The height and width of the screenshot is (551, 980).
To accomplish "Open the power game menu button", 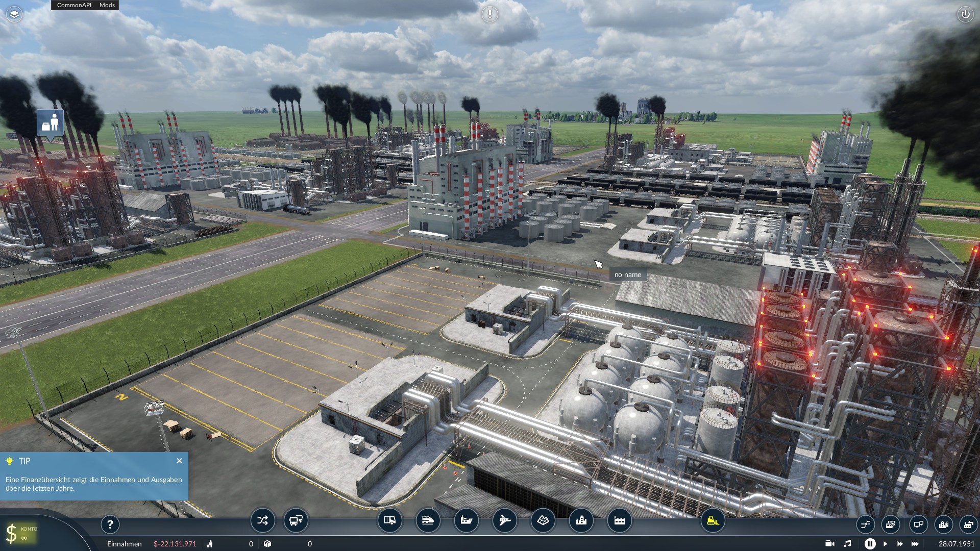I will pos(965,14).
